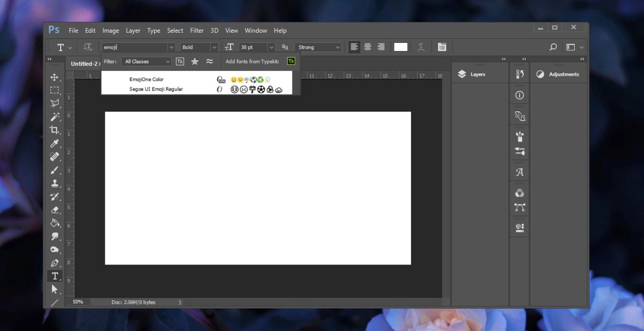Click the 50% zoom level field
644x331 pixels.
78,302
